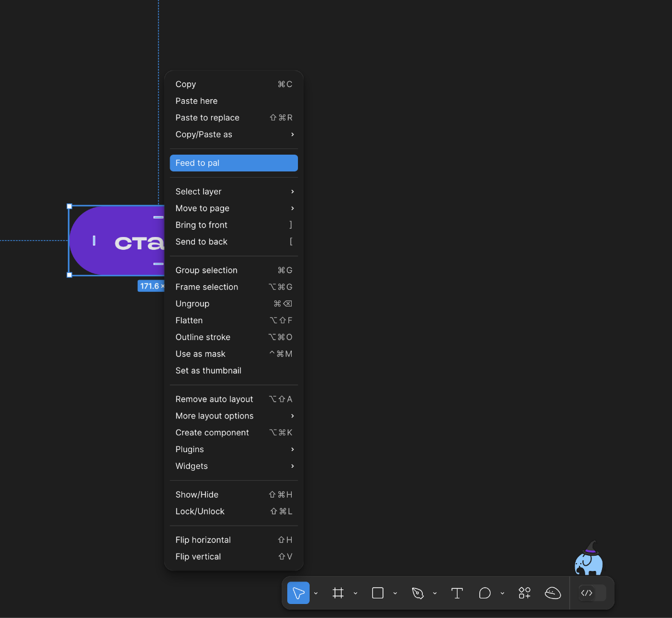
Task: Open the shape tools dropdown arrow
Action: coord(395,593)
